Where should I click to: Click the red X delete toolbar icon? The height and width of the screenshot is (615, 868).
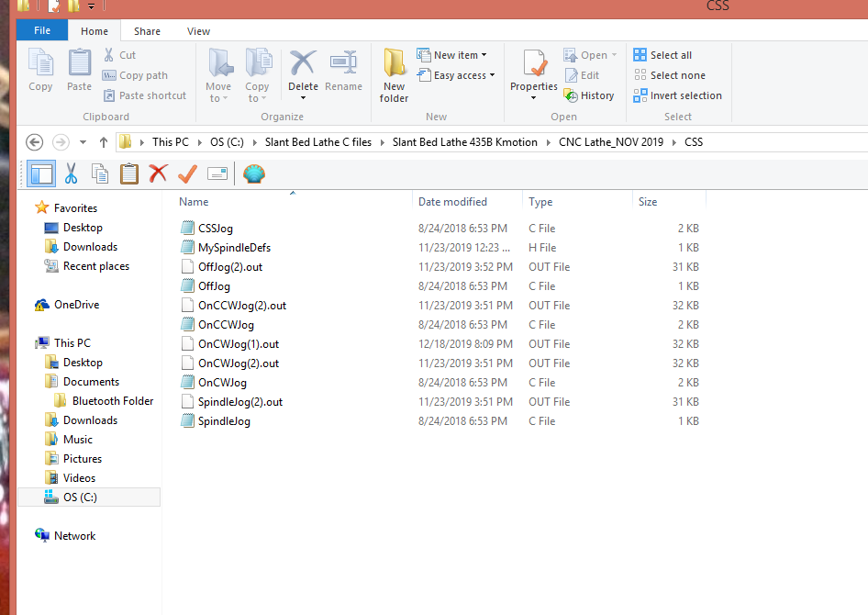(x=158, y=173)
